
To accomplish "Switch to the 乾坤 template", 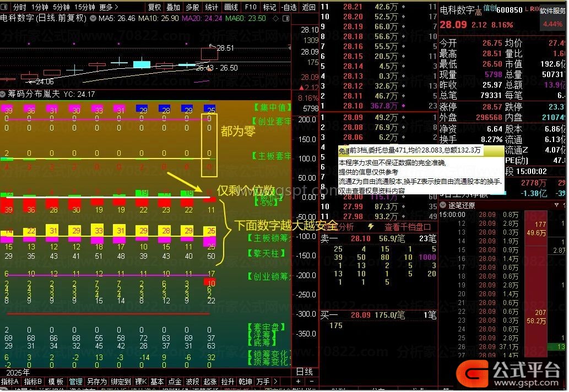I will point(245,382).
